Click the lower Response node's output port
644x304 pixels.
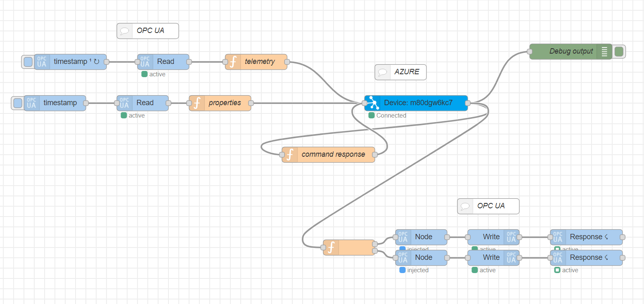point(623,258)
